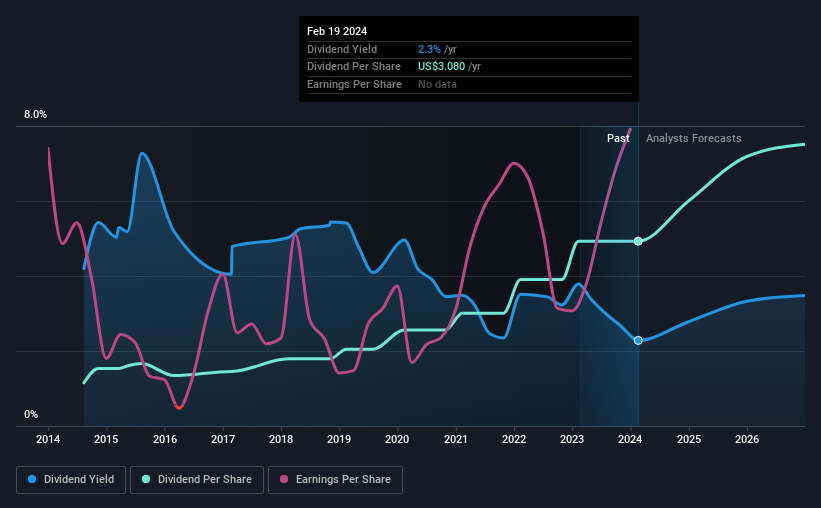Click the 2018 x-axis label
This screenshot has height=508, width=821.
281,439
